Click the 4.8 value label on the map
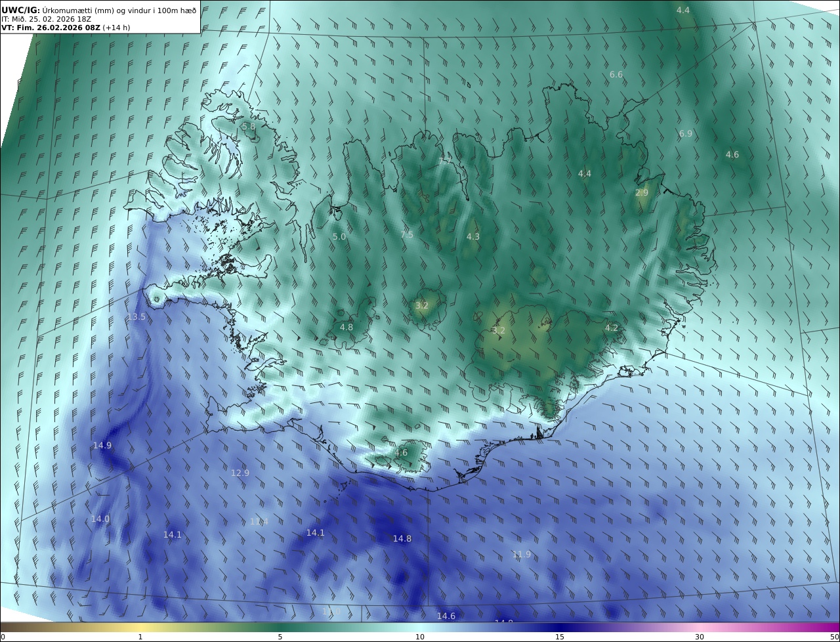This screenshot has width=840, height=642. click(x=346, y=327)
